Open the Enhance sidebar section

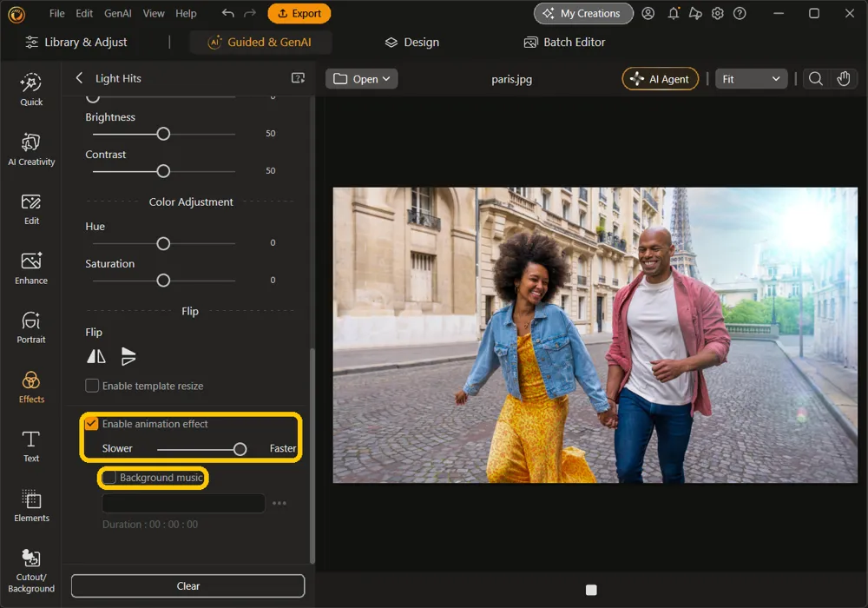[x=31, y=268]
